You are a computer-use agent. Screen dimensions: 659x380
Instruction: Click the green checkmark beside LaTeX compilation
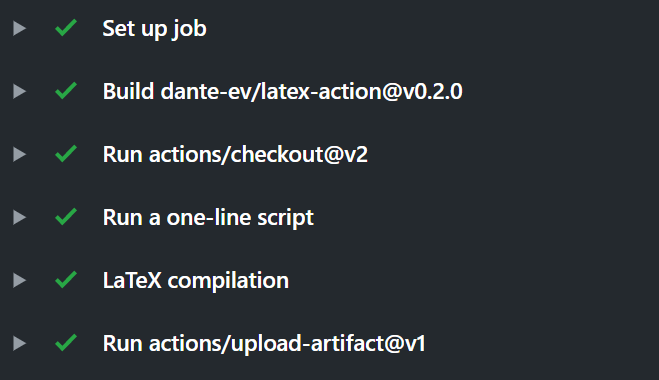[x=66, y=280]
